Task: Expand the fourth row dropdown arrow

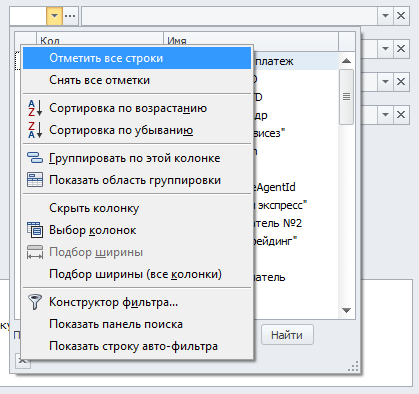Action: 385,115
